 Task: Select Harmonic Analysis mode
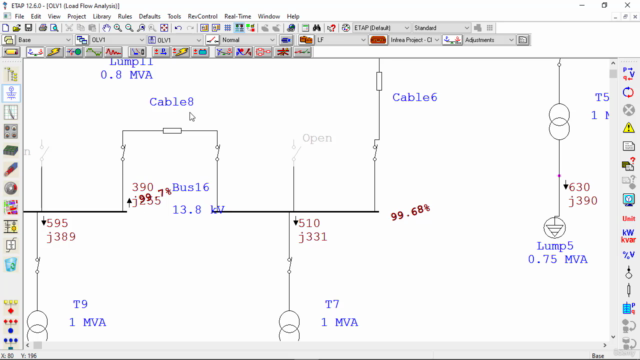(x=93, y=52)
